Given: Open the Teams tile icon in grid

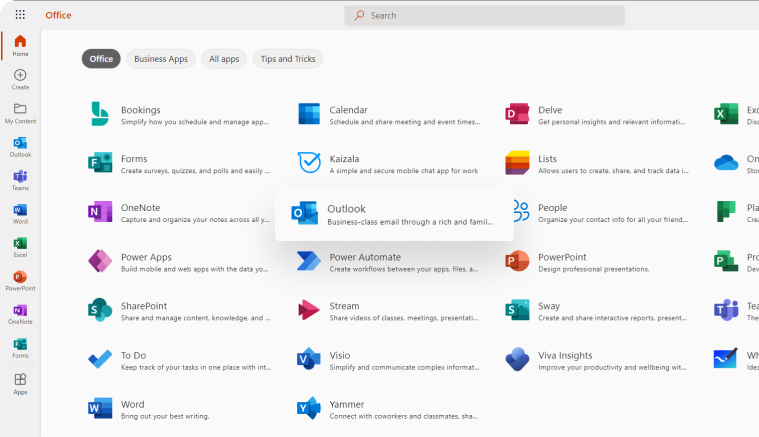Looking at the screenshot, I should click(x=726, y=310).
